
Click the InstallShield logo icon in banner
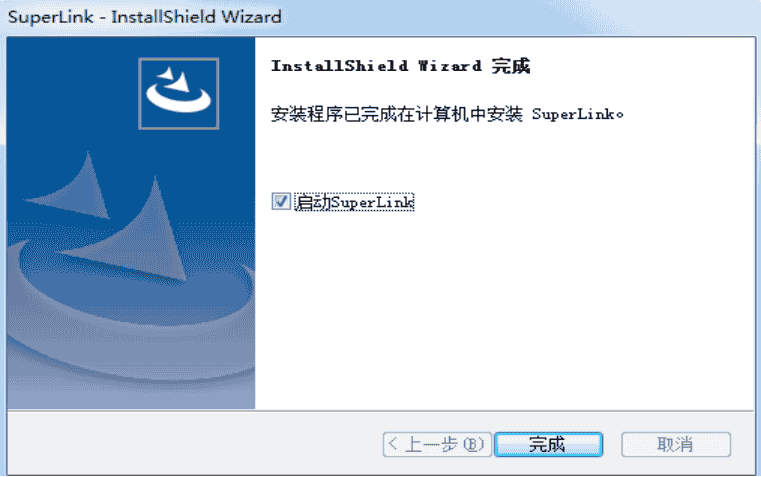(x=179, y=94)
